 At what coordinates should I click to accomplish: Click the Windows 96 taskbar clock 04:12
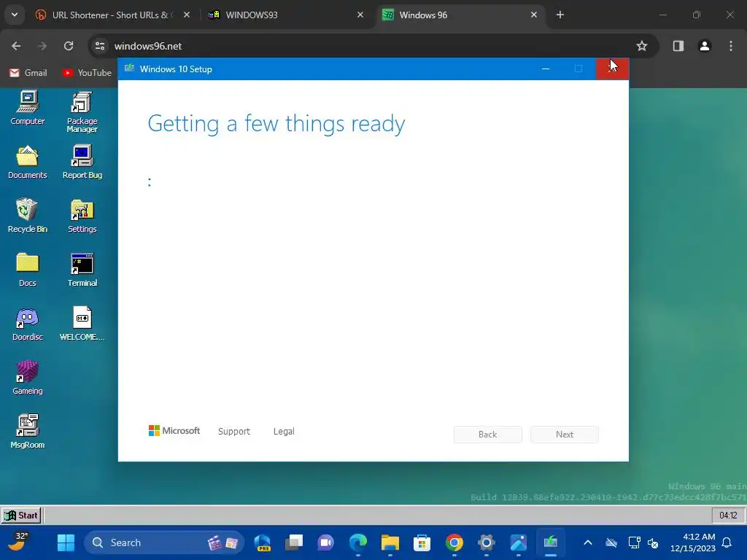coord(728,516)
